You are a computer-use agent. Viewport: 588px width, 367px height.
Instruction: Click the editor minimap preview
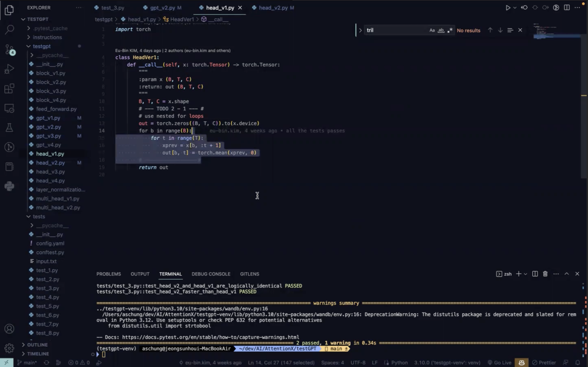click(x=557, y=32)
